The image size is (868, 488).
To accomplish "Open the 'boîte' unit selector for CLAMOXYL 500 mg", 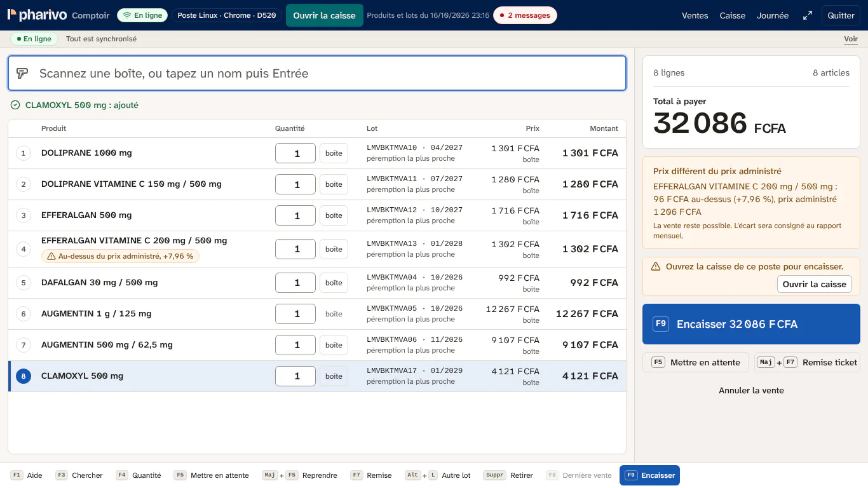I will (x=334, y=376).
